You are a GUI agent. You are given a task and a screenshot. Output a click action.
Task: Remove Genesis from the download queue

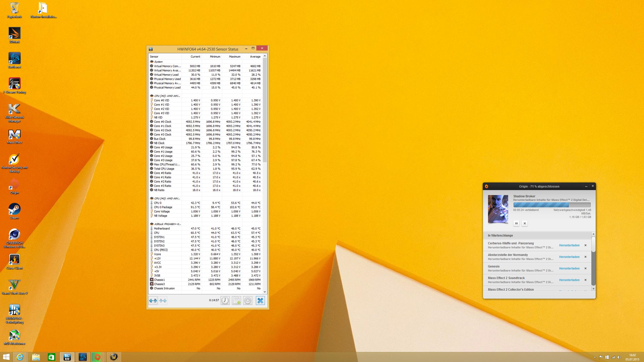tap(585, 268)
